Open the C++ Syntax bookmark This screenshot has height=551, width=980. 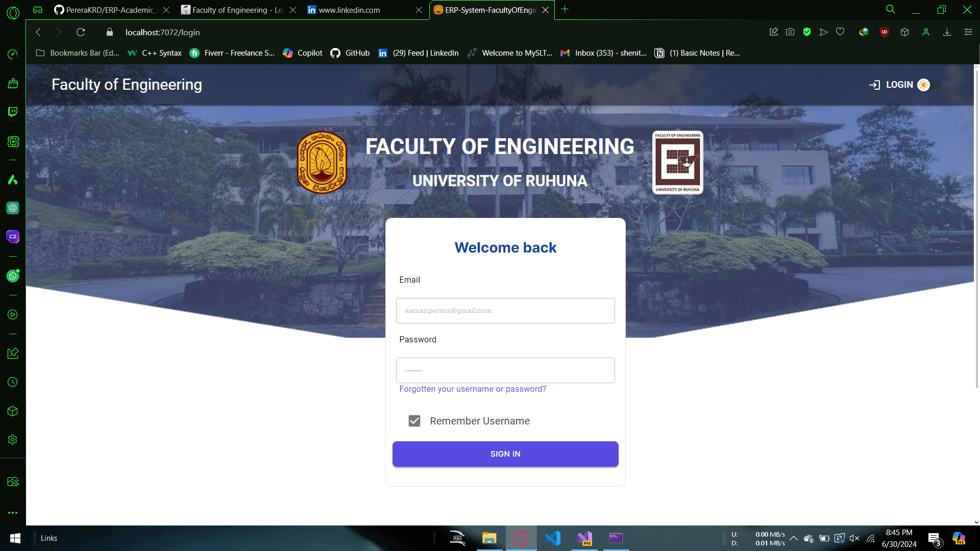coord(155,53)
